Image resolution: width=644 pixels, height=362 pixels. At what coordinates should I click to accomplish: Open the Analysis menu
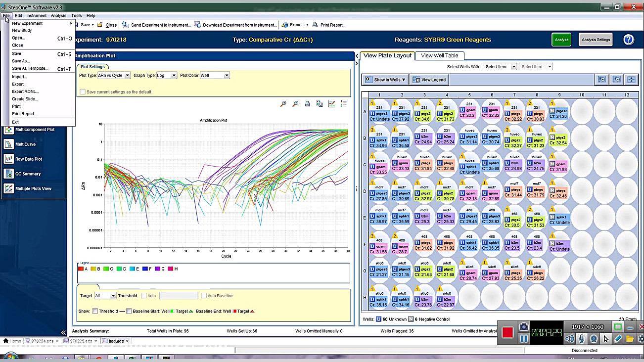click(58, 16)
